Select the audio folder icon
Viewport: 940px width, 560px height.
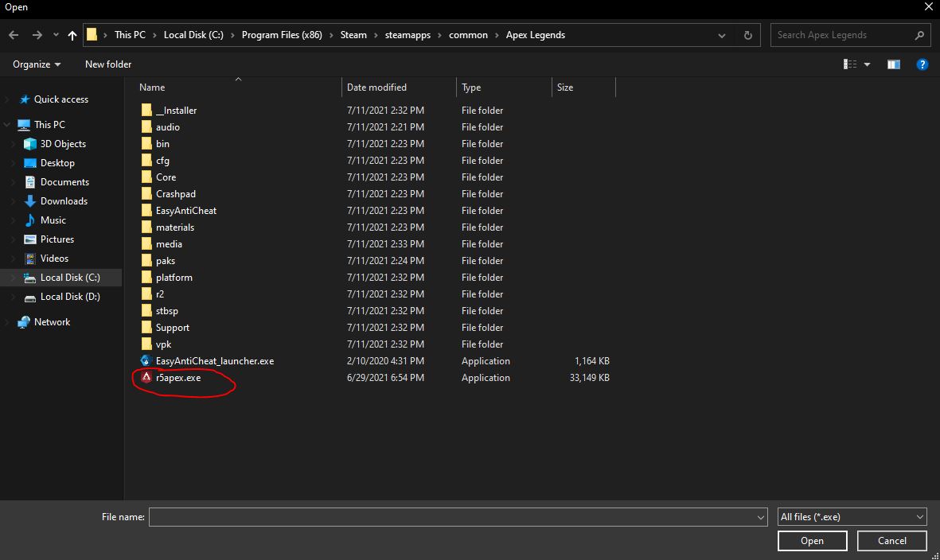click(x=146, y=127)
